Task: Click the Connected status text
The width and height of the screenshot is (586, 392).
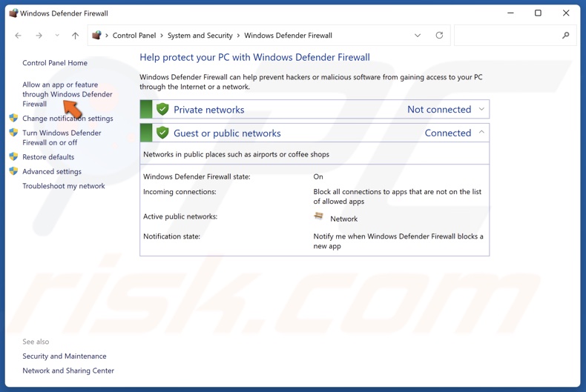Action: click(448, 133)
